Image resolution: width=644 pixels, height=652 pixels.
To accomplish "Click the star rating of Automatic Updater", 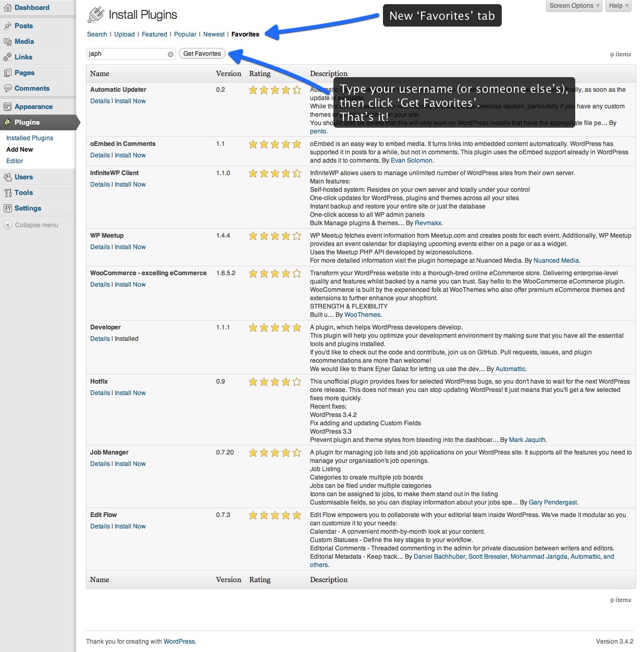I will tap(275, 90).
